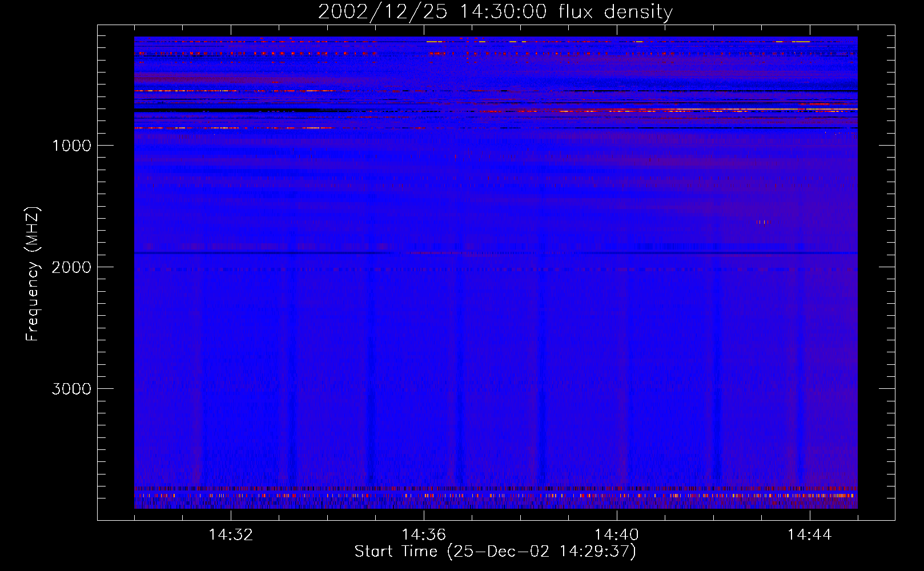Viewport: 924px width, 571px height.
Task: Click the 14:40 time tick label
Action: pos(617,535)
